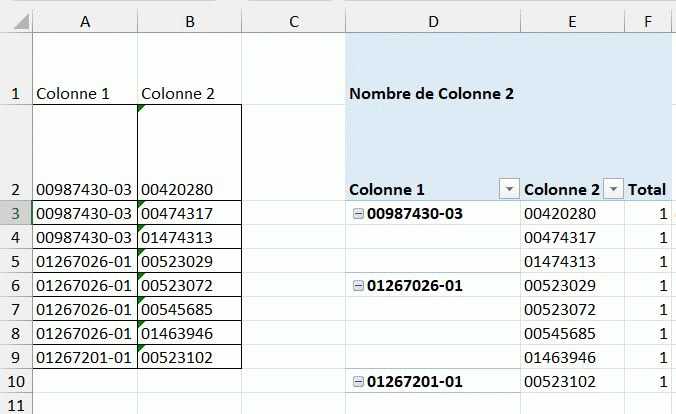
Task: Select the row 11 header
Action: (x=16, y=404)
